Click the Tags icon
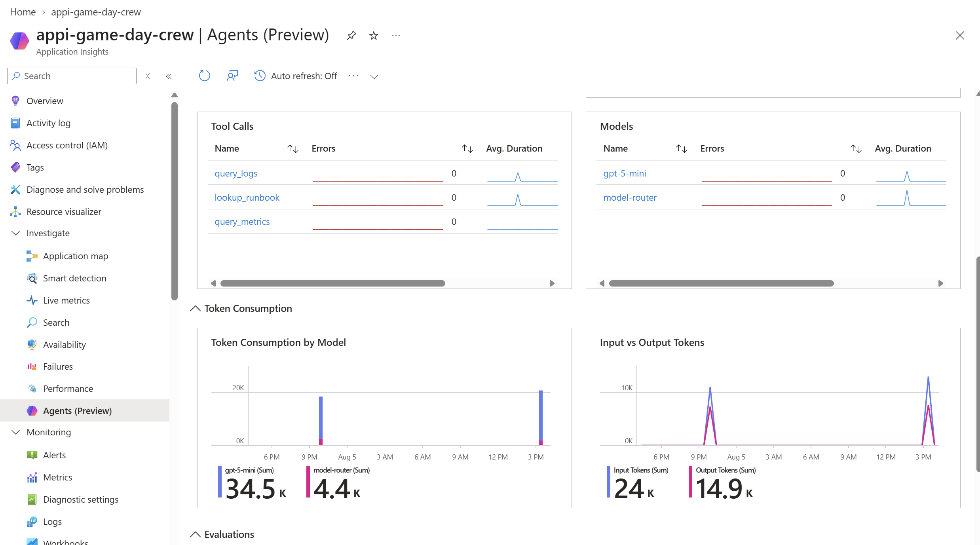 pos(15,167)
